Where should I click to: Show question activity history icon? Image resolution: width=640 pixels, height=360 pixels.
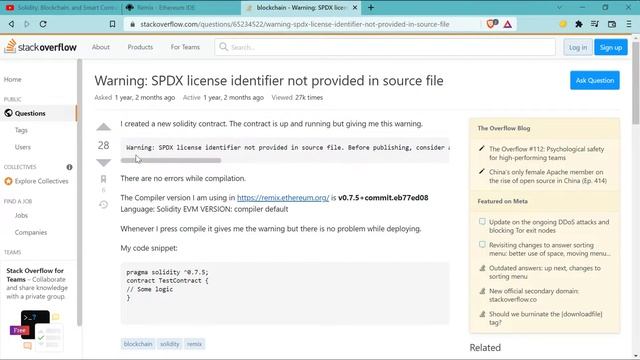(x=104, y=204)
